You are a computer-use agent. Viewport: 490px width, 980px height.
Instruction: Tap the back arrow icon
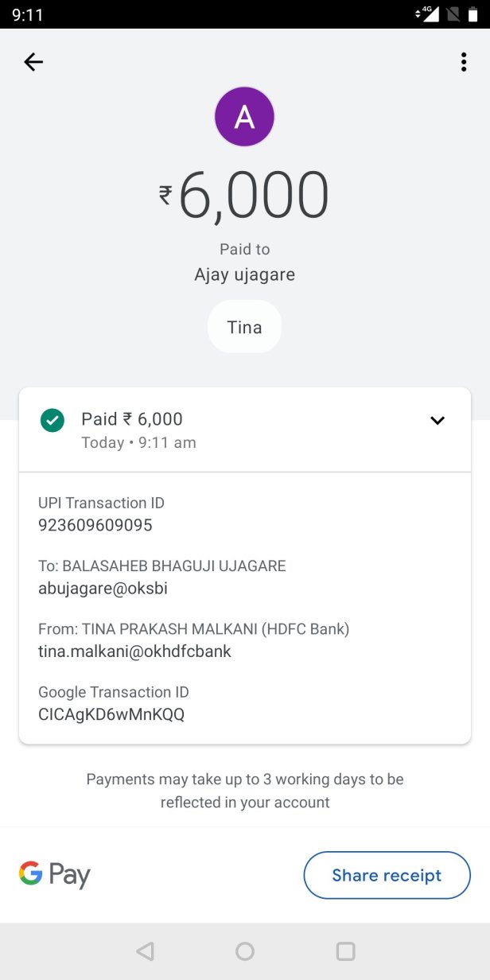[33, 62]
